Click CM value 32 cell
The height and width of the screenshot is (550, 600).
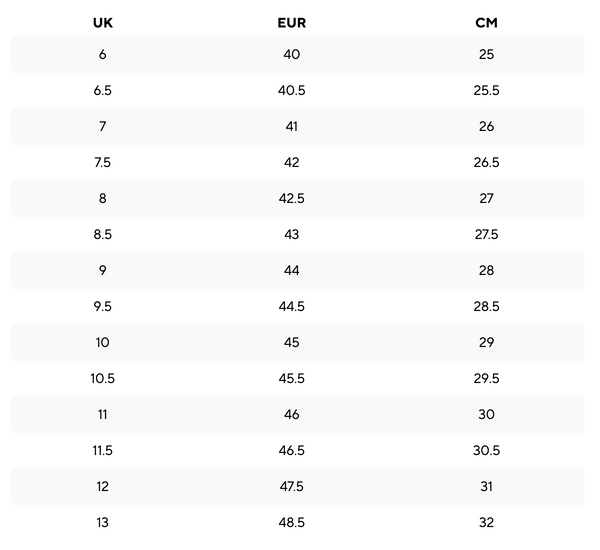(486, 522)
